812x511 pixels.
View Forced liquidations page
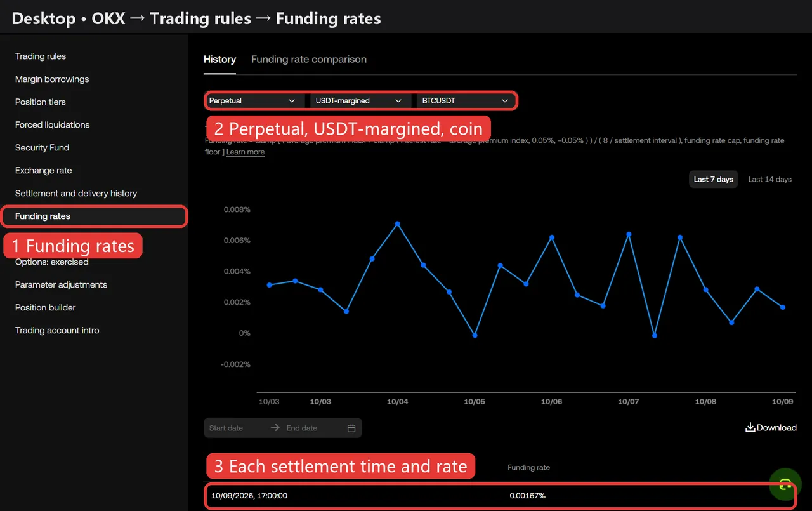click(x=53, y=125)
